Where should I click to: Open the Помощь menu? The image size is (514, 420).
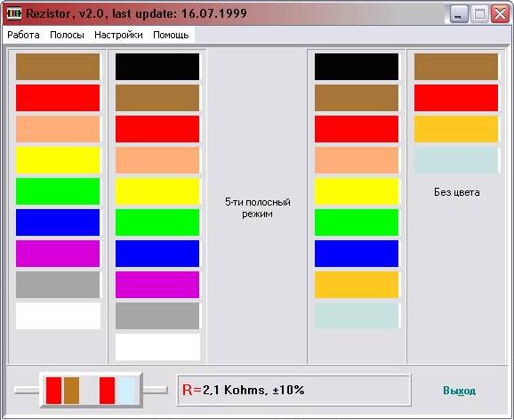(x=171, y=35)
